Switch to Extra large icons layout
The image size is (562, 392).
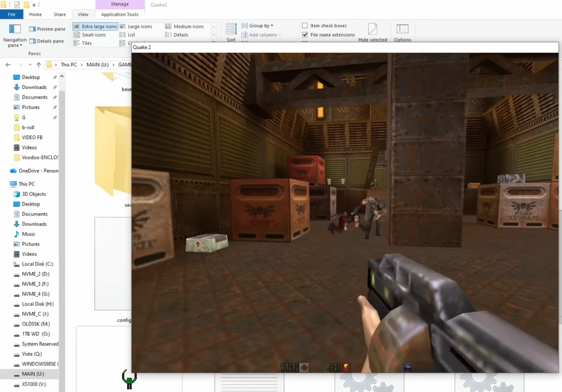[96, 26]
